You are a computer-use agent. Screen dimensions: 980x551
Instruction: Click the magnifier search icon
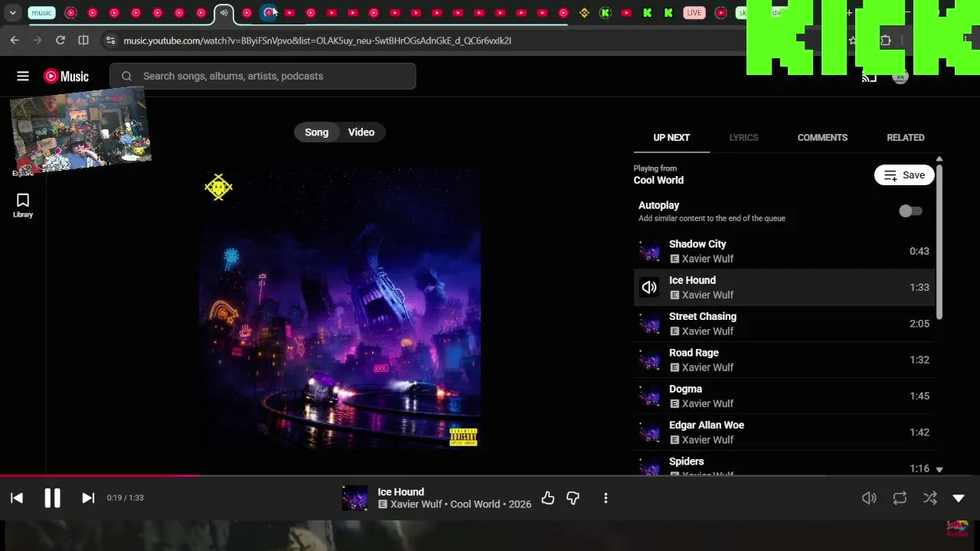[x=127, y=76]
